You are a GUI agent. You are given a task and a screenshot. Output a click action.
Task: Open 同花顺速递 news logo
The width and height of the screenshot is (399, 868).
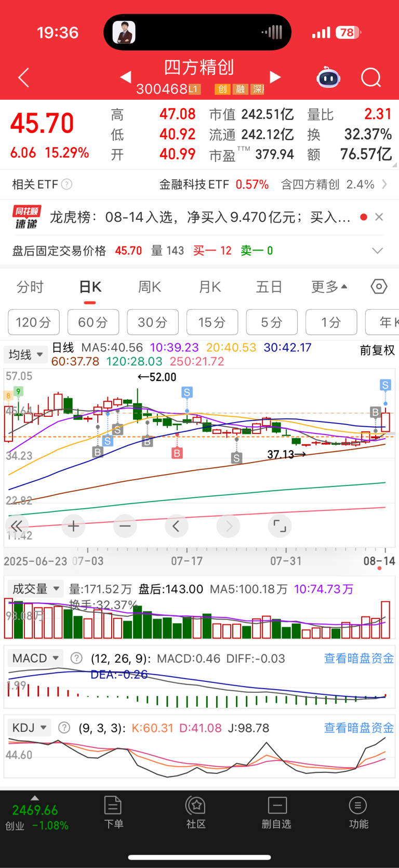pos(26,217)
